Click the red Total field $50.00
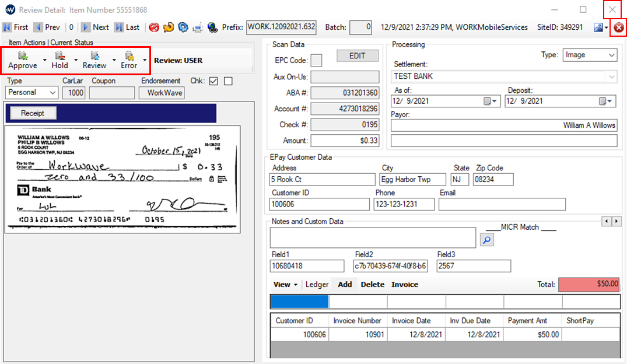Screen dimensions: 627x364 (x=589, y=285)
